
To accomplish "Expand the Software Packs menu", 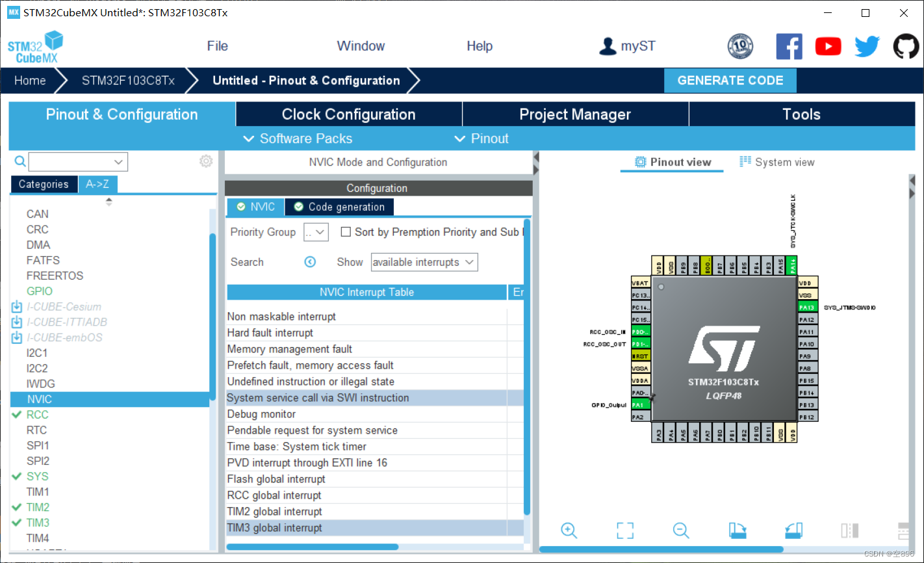I will (298, 138).
